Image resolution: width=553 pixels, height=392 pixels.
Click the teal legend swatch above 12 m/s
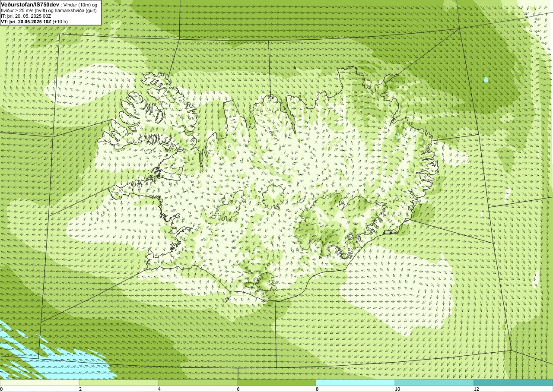click(513, 383)
